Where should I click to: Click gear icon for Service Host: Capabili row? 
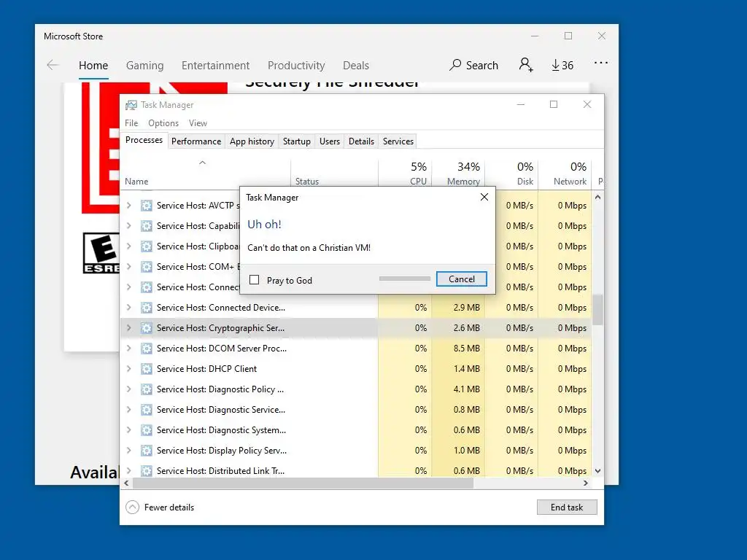(x=146, y=226)
